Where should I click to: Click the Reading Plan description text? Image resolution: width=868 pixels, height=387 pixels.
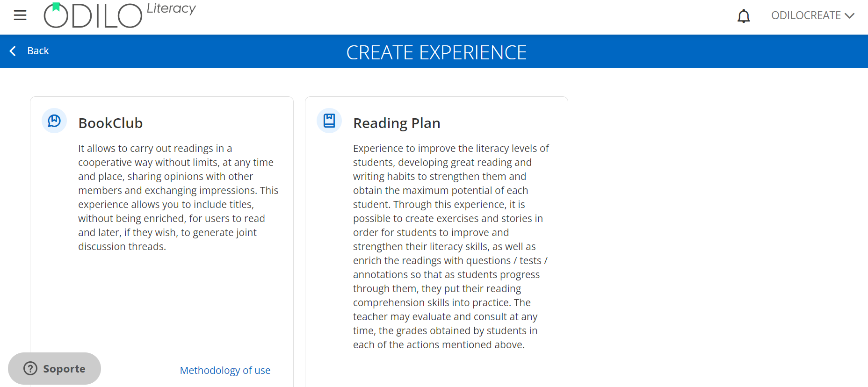coord(451,246)
